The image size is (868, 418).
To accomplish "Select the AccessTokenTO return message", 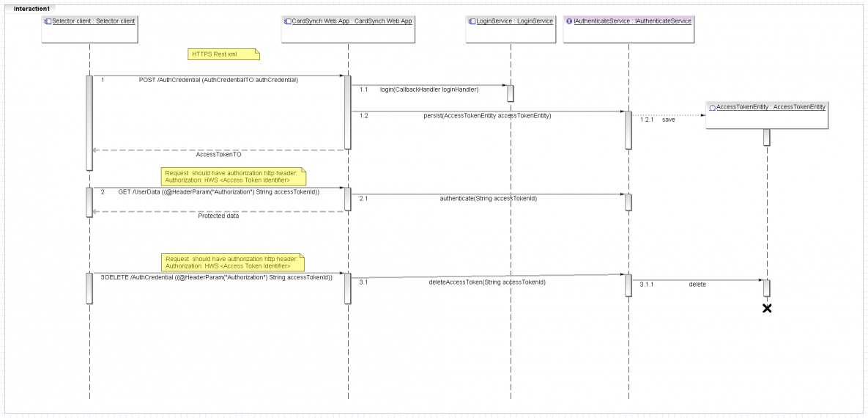I will [x=218, y=155].
